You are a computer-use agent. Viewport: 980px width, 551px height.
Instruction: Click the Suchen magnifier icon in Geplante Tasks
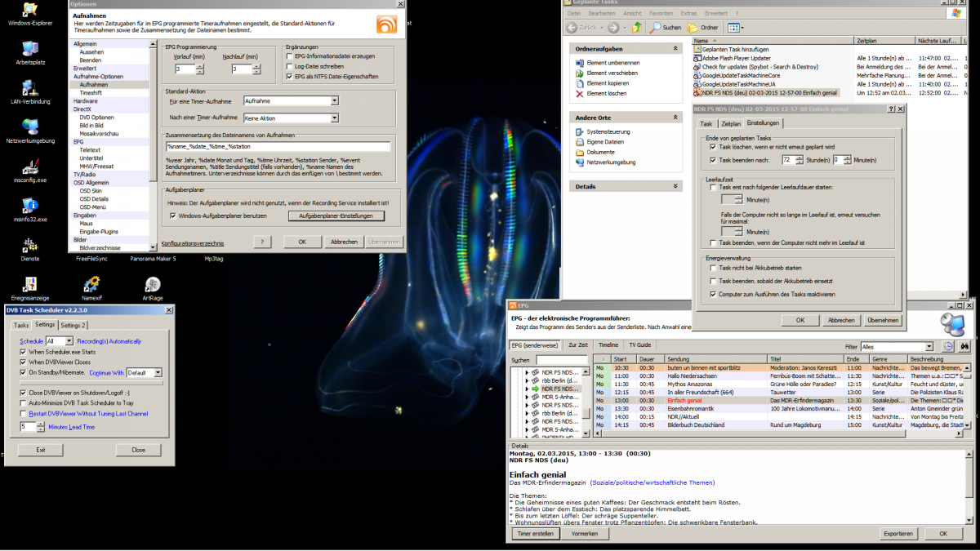point(655,28)
